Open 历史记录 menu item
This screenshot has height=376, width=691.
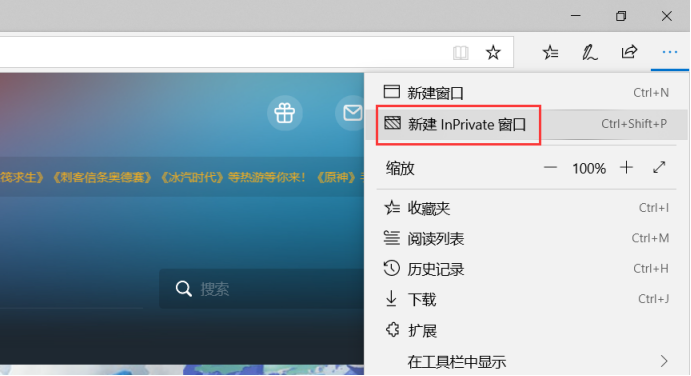pyautogui.click(x=527, y=269)
